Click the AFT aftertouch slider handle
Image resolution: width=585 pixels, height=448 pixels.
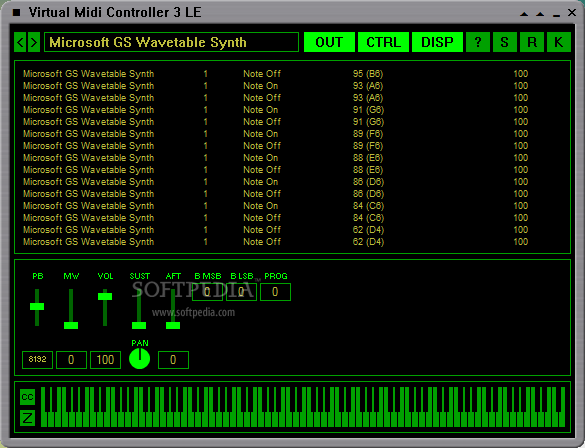(173, 325)
